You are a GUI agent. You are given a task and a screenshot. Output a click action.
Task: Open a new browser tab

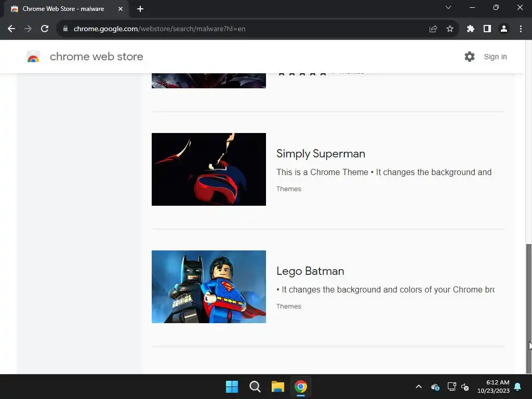click(x=140, y=9)
